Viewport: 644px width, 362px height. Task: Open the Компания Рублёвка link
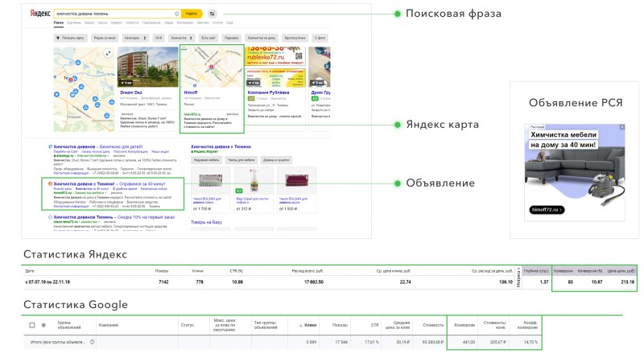click(x=268, y=93)
